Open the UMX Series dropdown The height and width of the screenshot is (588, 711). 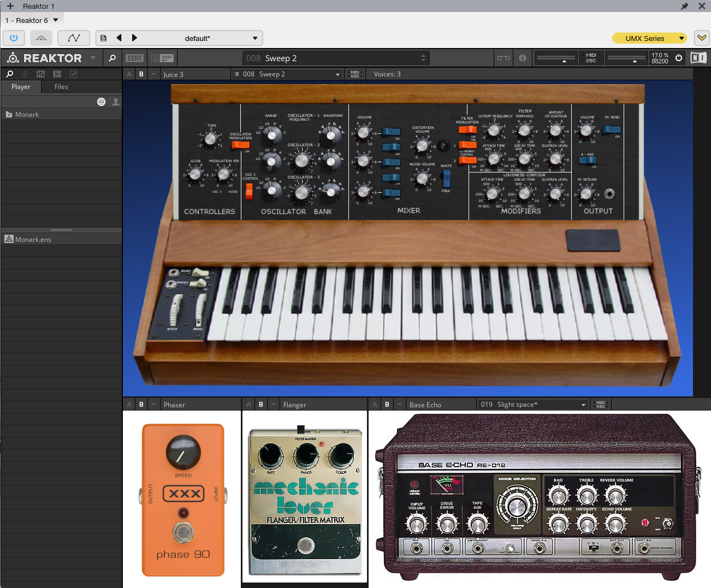point(649,38)
